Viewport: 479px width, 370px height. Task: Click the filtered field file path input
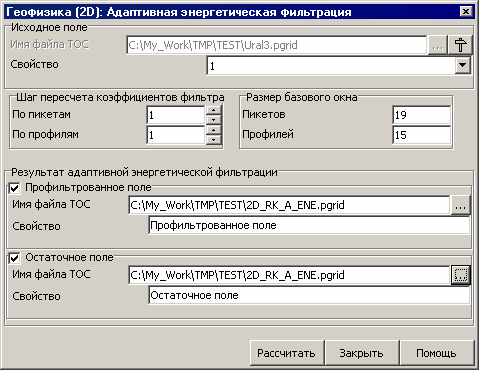[x=289, y=205]
